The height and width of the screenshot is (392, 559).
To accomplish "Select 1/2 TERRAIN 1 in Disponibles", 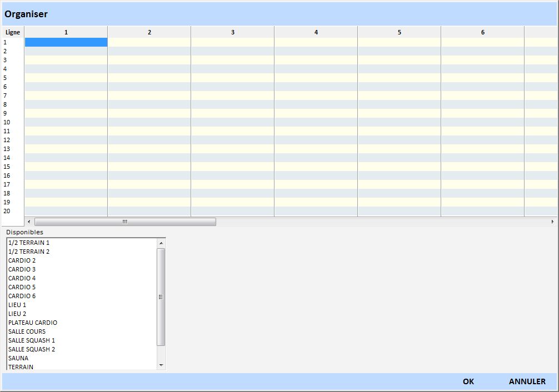I will (x=29, y=243).
